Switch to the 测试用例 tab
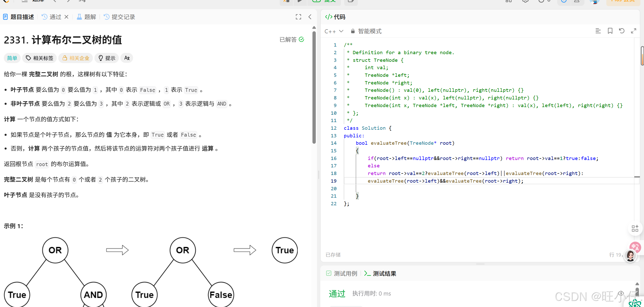Viewport: 644px width, 307px height. (x=342, y=274)
